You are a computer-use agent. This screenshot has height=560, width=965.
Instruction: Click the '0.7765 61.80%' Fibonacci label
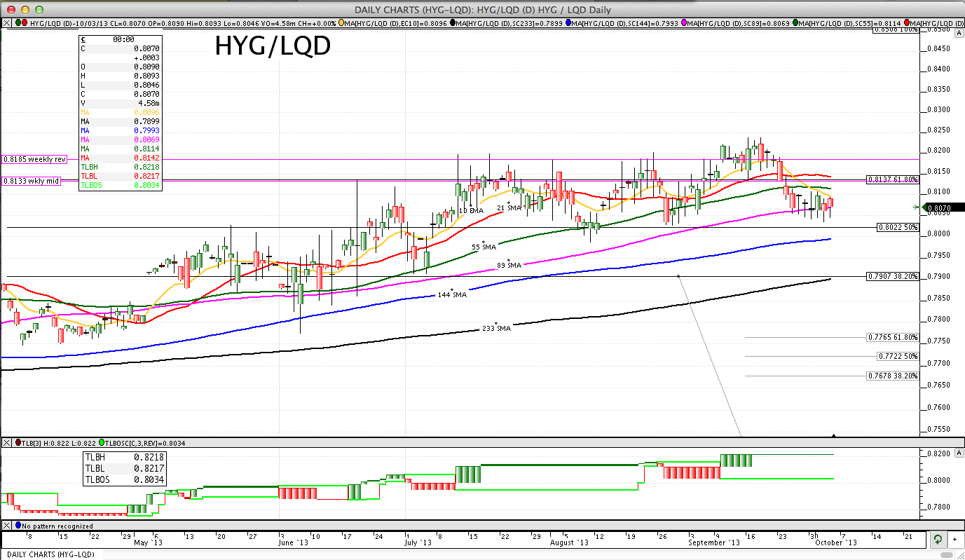(x=892, y=337)
